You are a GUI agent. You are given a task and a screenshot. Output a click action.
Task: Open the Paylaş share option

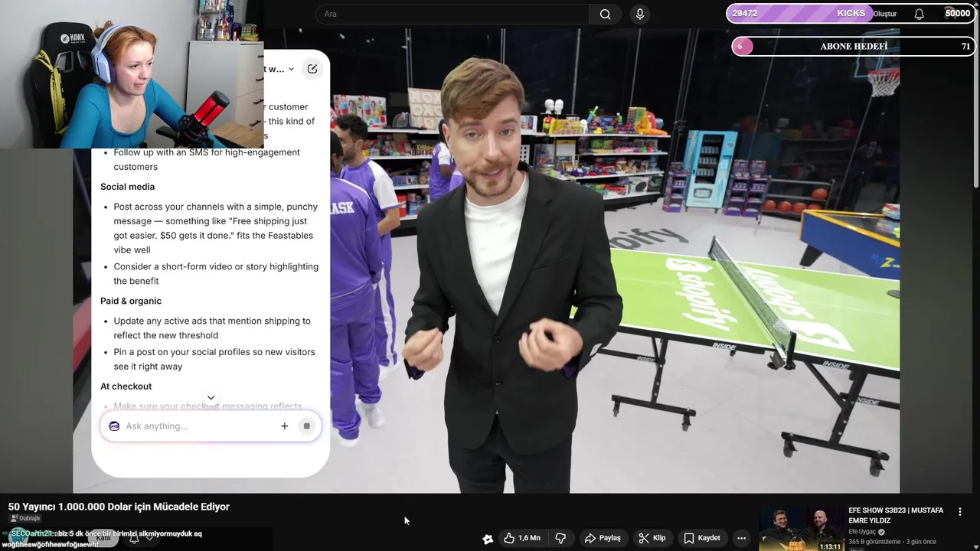[x=602, y=538]
